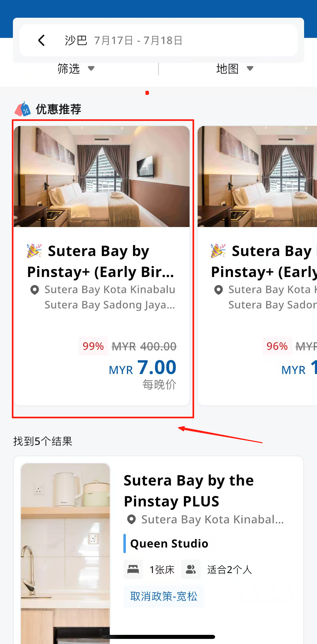Expand the 筛选 filter dropdown
Viewport: 317px width, 644px height.
(x=76, y=69)
